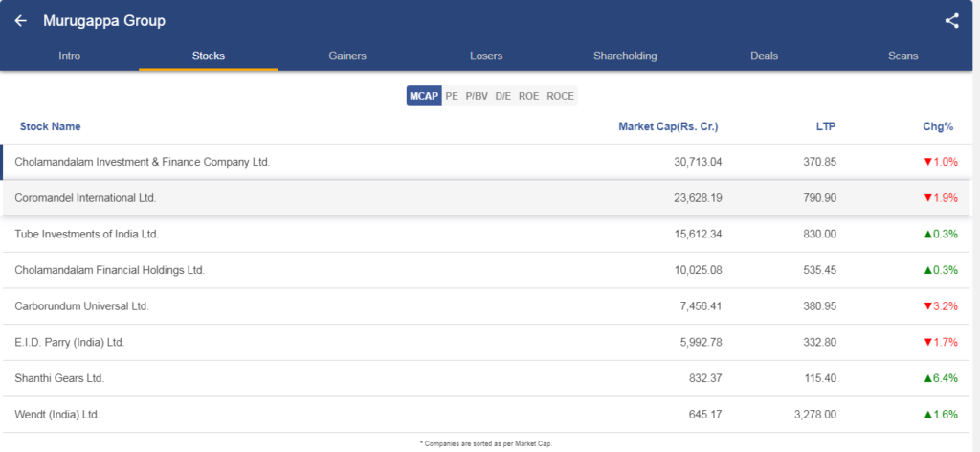Click the 3.2% change for Carborundum

tap(941, 306)
